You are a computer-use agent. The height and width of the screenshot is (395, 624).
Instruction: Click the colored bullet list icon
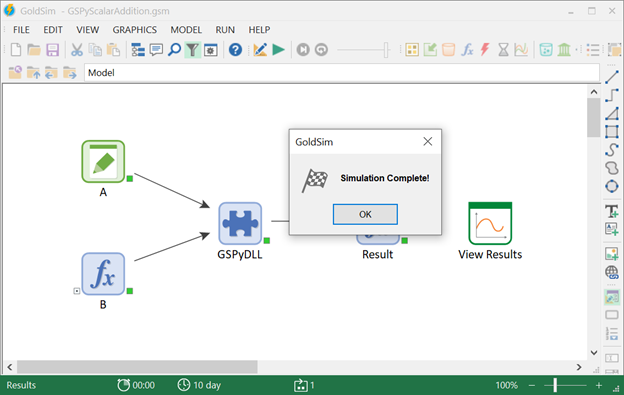click(593, 50)
